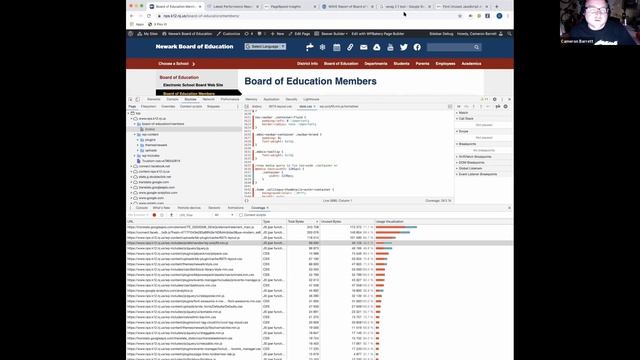
Task: Open a new browser tab with plus
Action: [497, 7]
